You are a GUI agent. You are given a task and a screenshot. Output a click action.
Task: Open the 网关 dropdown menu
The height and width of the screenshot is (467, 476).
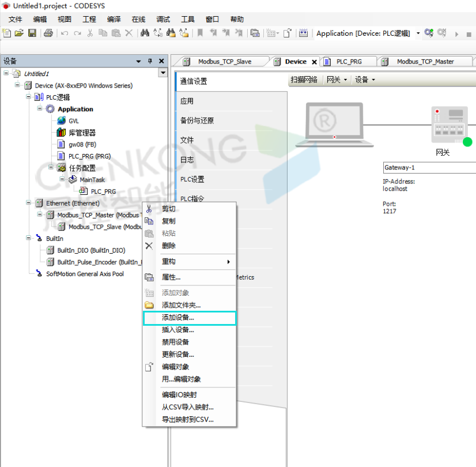[337, 80]
